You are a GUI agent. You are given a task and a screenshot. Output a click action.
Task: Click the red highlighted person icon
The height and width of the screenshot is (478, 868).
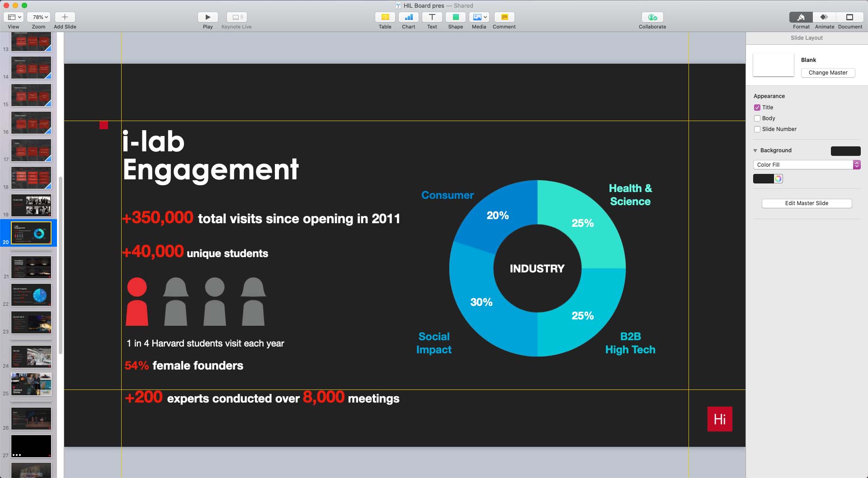point(137,301)
